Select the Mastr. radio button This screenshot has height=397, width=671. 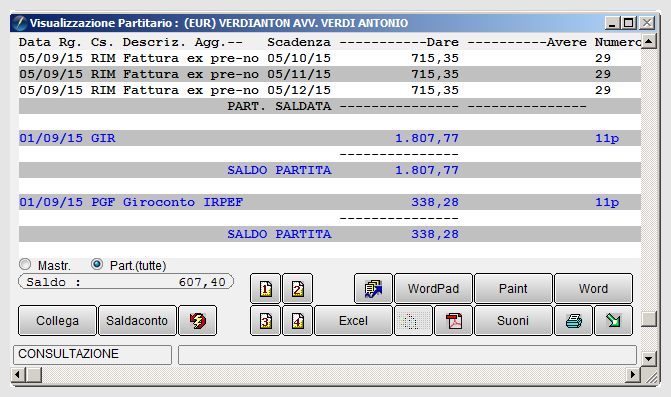pos(25,264)
